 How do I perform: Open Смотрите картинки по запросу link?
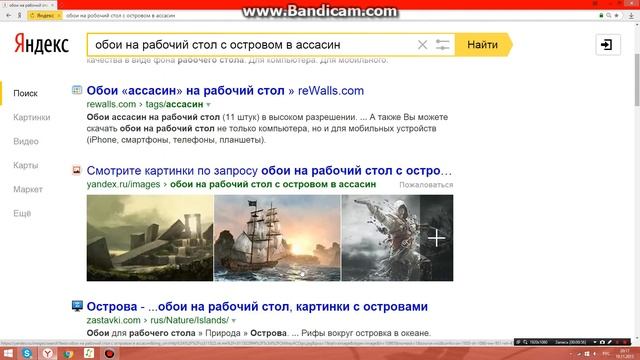[269, 171]
